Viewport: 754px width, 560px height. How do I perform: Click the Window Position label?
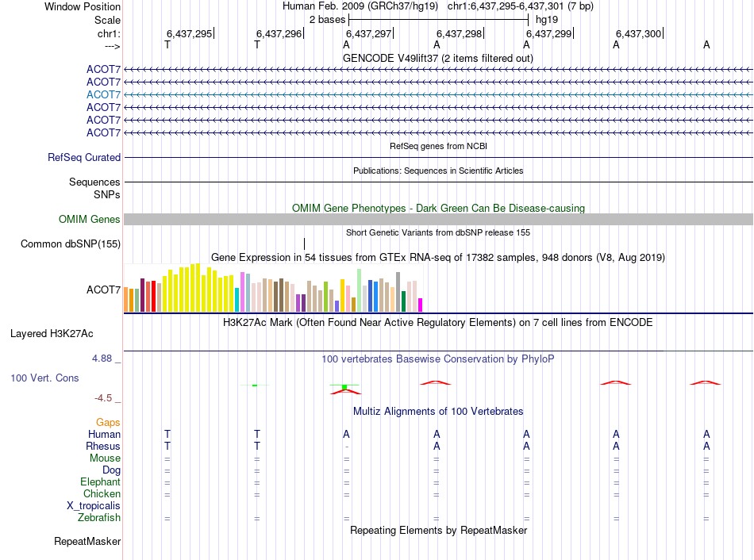pyautogui.click(x=83, y=6)
